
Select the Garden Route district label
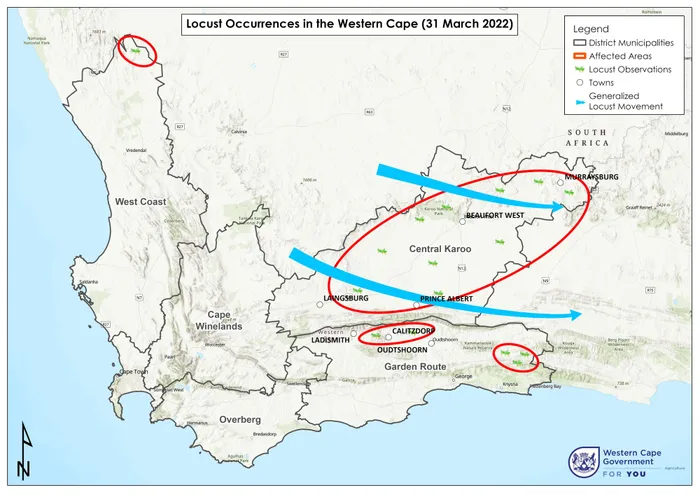(413, 367)
